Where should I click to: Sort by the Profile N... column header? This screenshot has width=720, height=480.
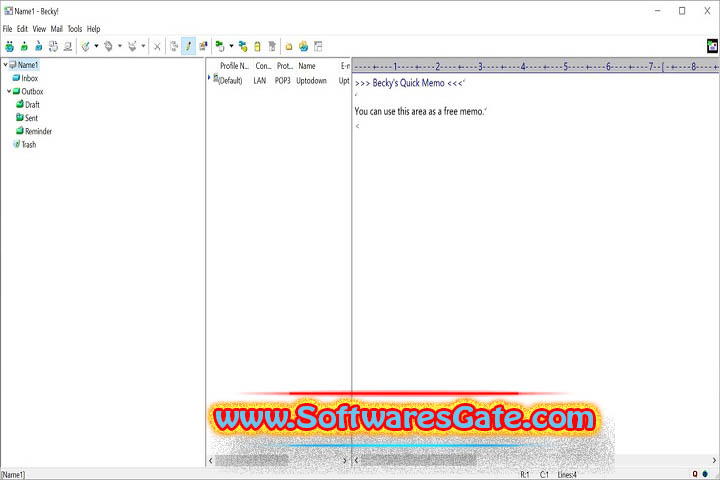tap(234, 66)
